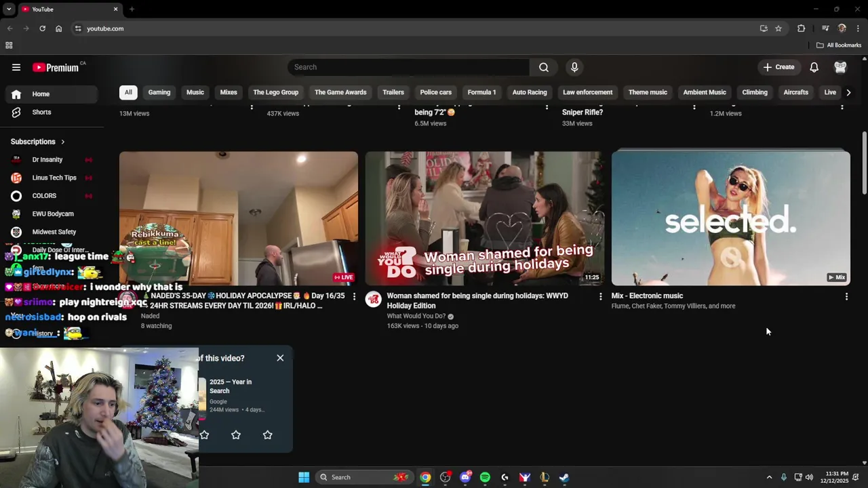Select the Aircrafts chip
Image resolution: width=868 pixels, height=488 pixels.
point(796,92)
